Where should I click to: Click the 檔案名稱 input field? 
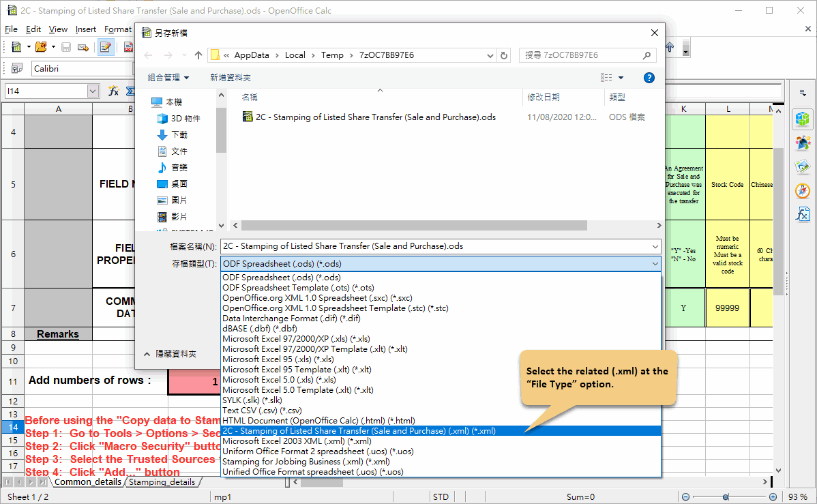pos(441,246)
